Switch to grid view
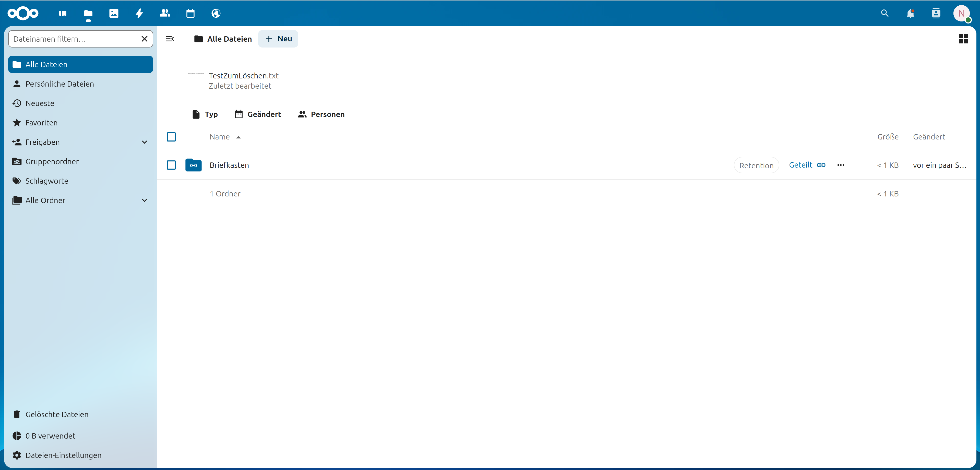 click(x=963, y=39)
